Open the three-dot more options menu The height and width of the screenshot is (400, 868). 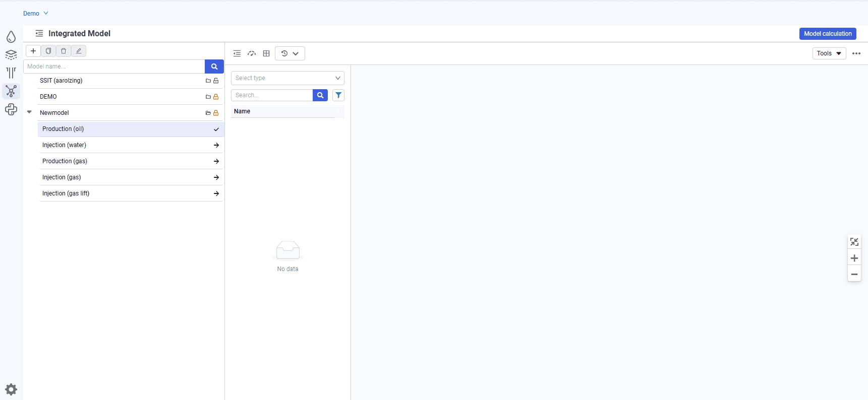point(856,53)
